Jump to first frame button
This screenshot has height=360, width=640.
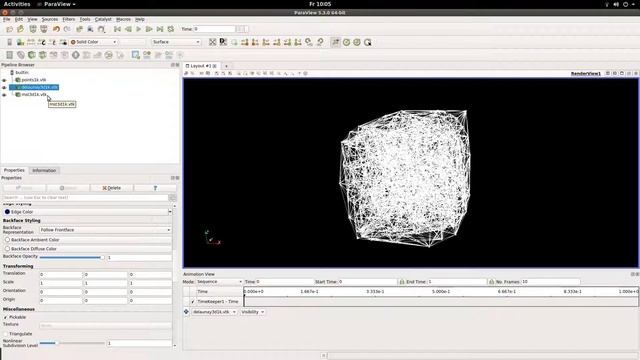[117, 29]
